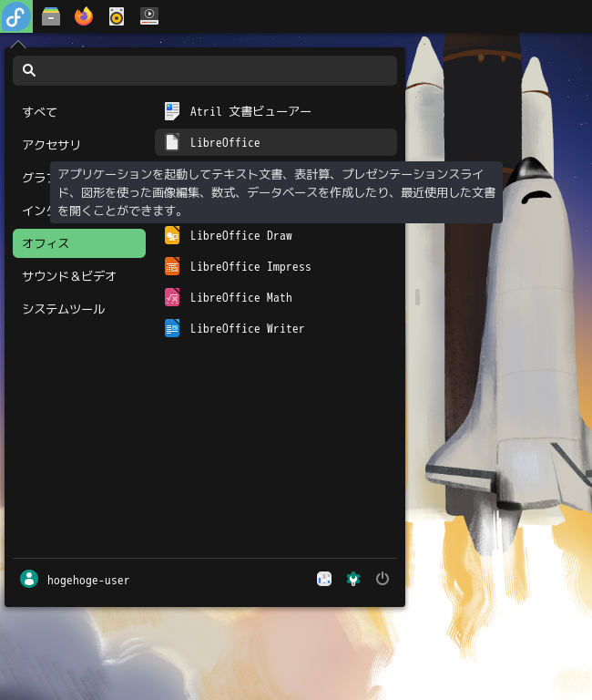Click the LibreOffice Math label
Image resolution: width=592 pixels, height=700 pixels.
pos(241,297)
